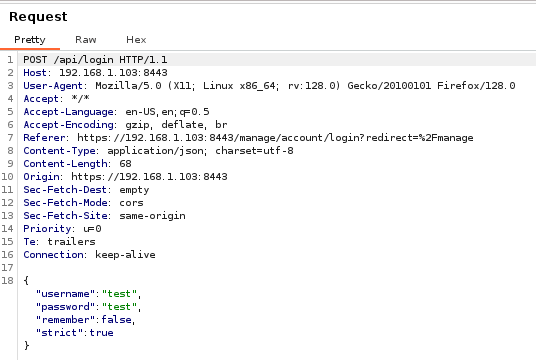Click the Priority header name
The height and width of the screenshot is (360, 536).
click(47, 228)
